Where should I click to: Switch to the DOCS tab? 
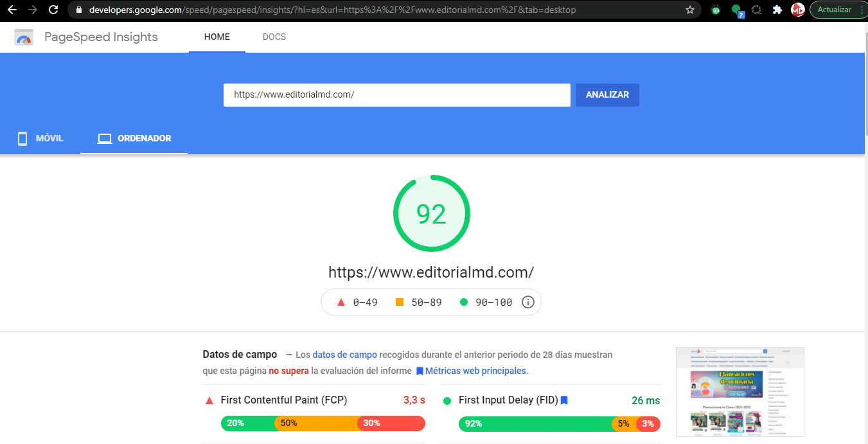[x=274, y=37]
